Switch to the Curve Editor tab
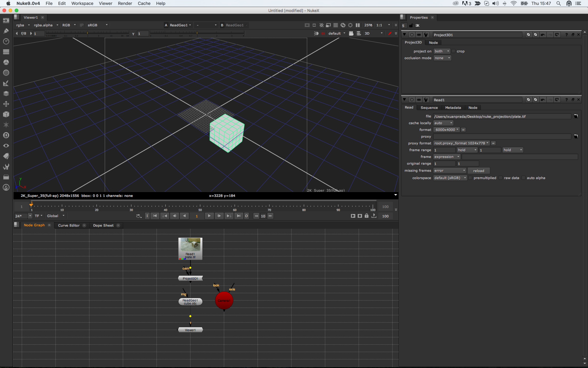This screenshot has height=368, width=588. tap(69, 225)
